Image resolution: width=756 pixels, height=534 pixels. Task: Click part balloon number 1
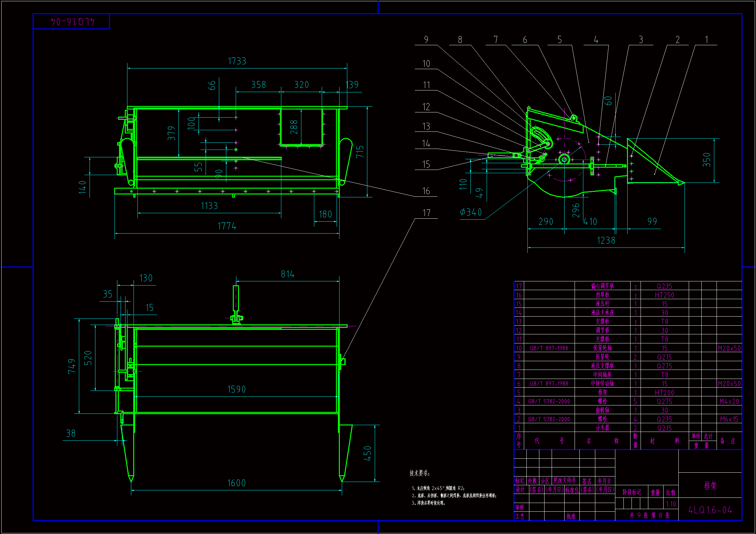[x=706, y=40]
